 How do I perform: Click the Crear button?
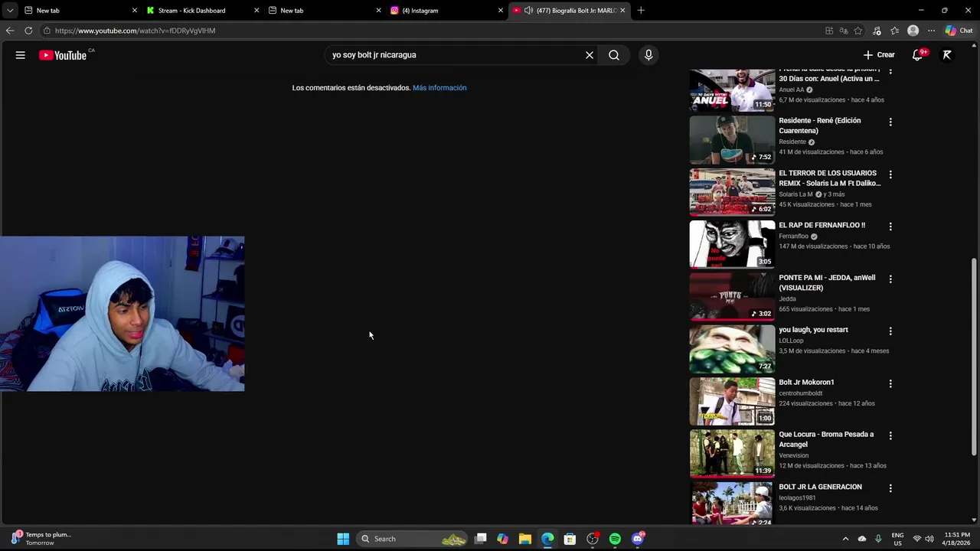pos(879,55)
